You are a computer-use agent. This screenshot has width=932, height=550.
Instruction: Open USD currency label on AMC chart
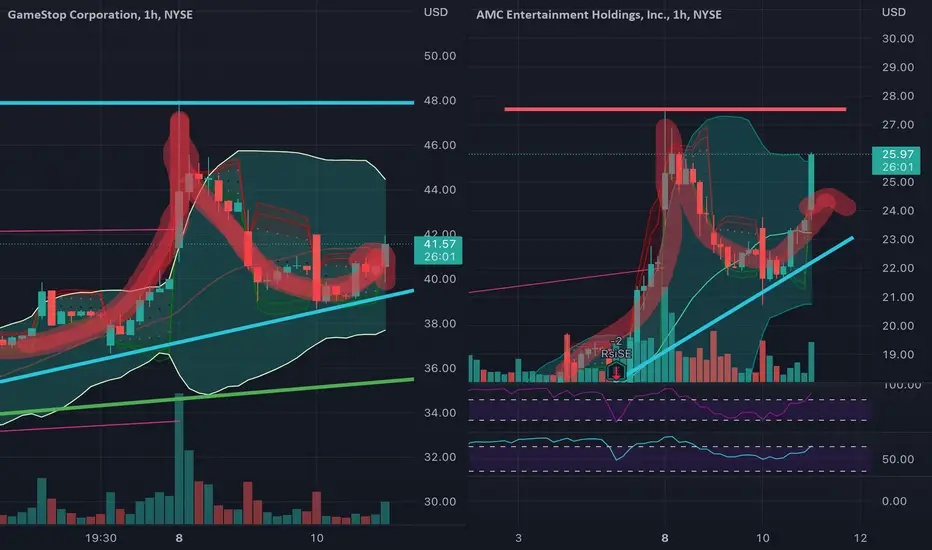[x=893, y=12]
